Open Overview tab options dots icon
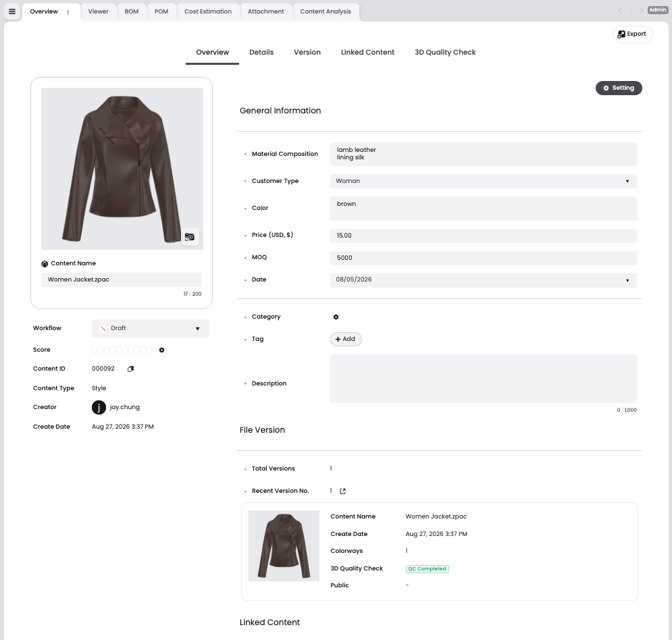Screen dimensions: 672x640 coord(68,12)
